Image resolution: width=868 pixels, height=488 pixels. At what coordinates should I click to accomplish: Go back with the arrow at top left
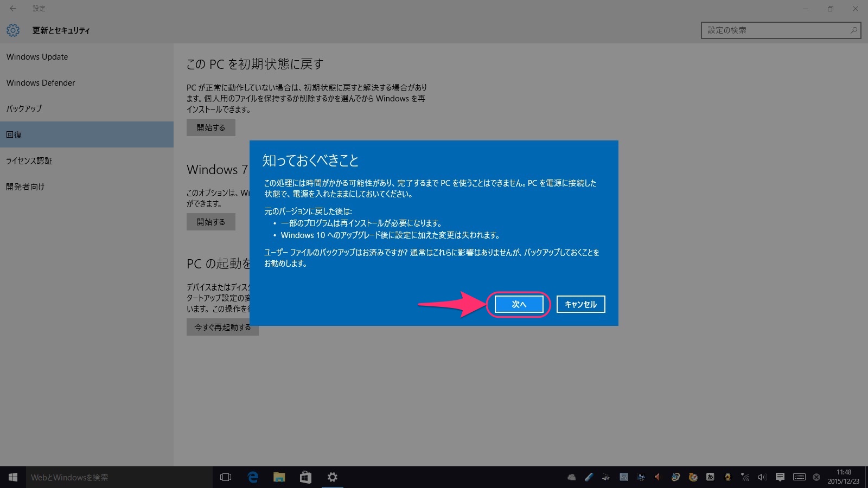pyautogui.click(x=13, y=8)
